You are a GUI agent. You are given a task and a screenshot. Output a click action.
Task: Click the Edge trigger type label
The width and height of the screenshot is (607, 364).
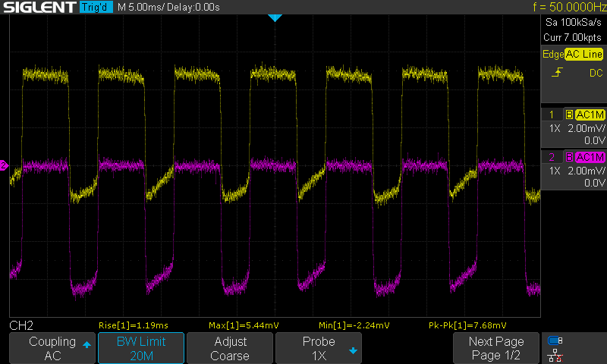coord(553,54)
